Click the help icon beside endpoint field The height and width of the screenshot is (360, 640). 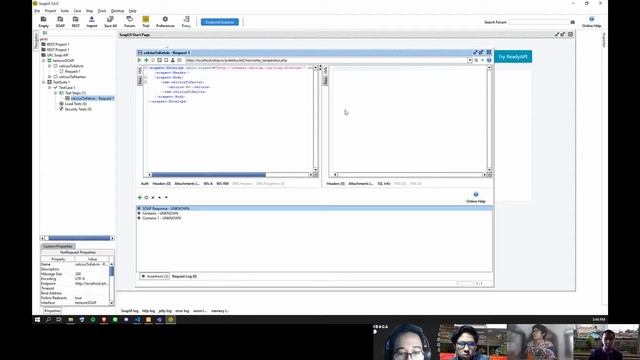tap(489, 60)
